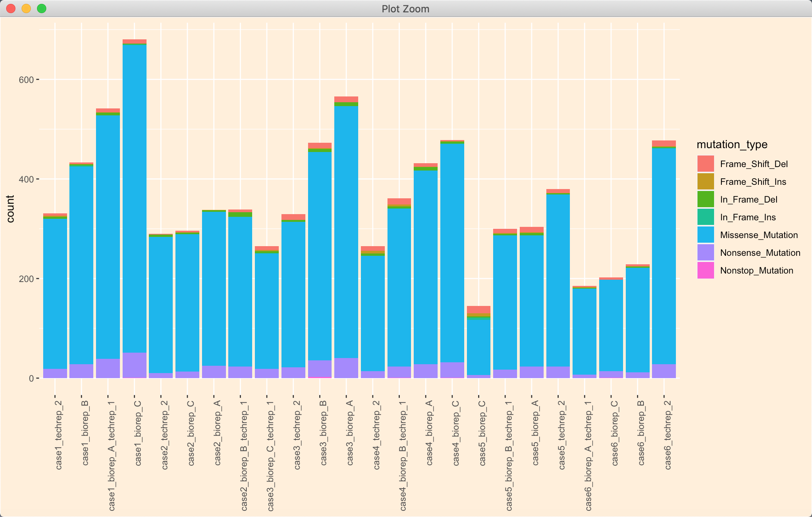Click the Nonsense_Mutation purple legend swatch
The height and width of the screenshot is (517, 812).
coord(706,252)
